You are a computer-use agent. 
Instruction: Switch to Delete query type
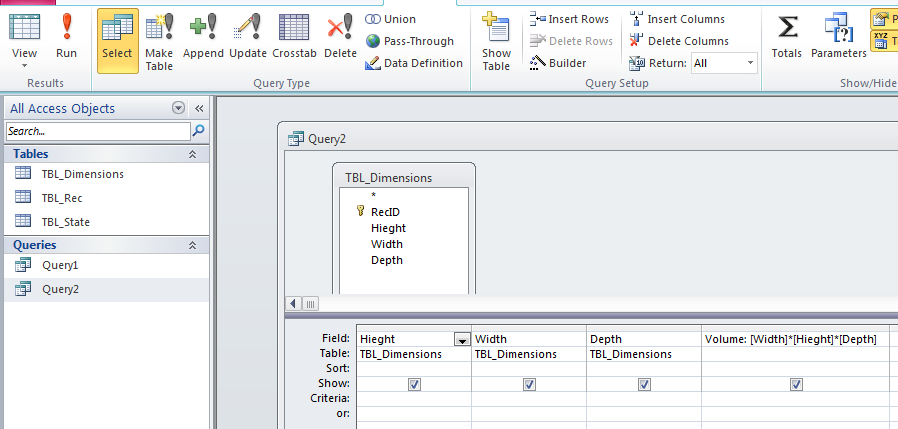click(x=340, y=36)
